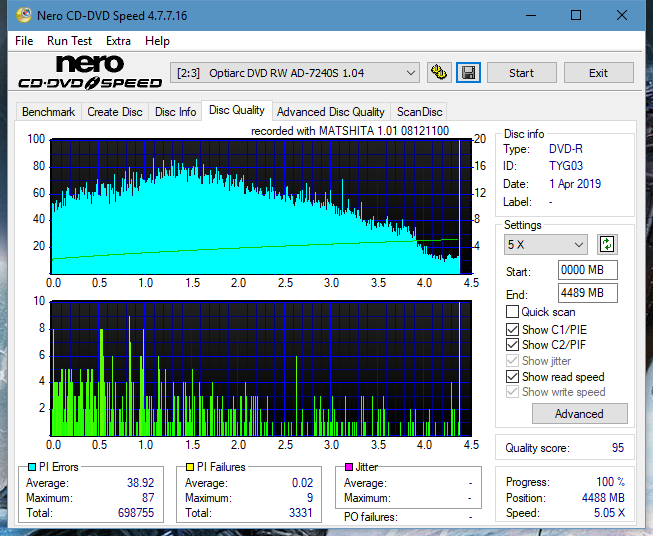Click inside the PI Failures graph
The width and height of the screenshot is (653, 536).
pyautogui.click(x=261, y=369)
